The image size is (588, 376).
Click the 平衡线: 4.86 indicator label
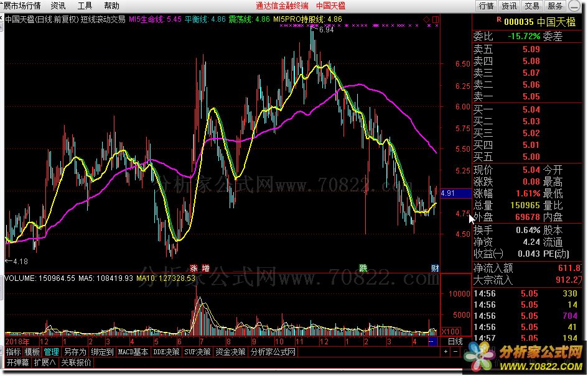[x=205, y=19]
